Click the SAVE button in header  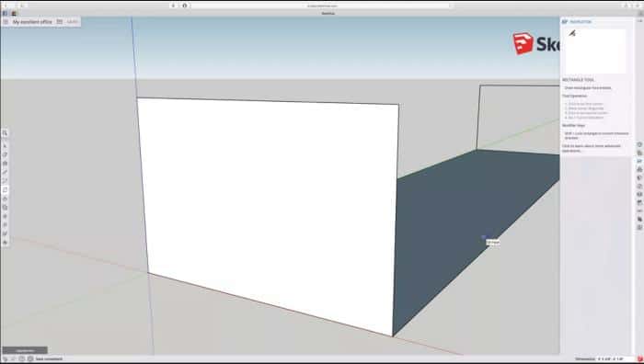tap(73, 22)
